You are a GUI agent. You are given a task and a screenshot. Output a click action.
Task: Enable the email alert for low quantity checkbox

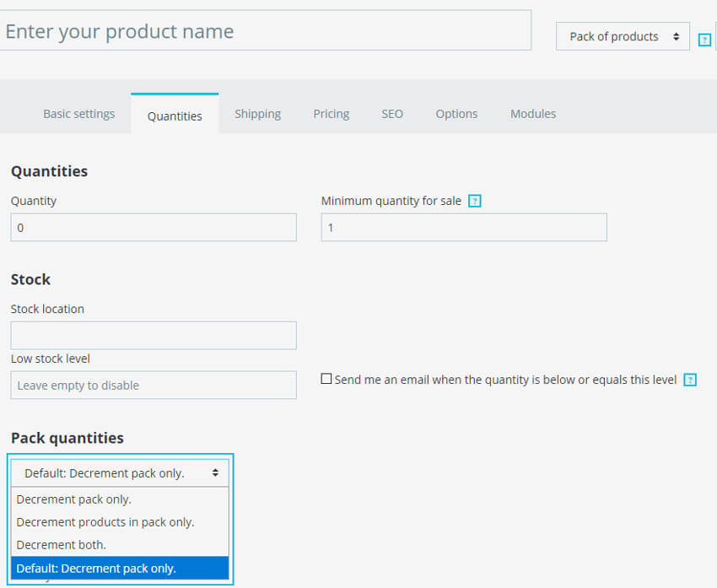tap(326, 379)
